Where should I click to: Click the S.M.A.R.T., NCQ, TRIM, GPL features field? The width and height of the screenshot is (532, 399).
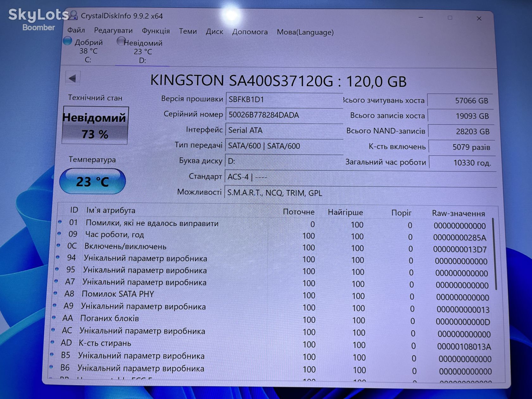[360, 193]
